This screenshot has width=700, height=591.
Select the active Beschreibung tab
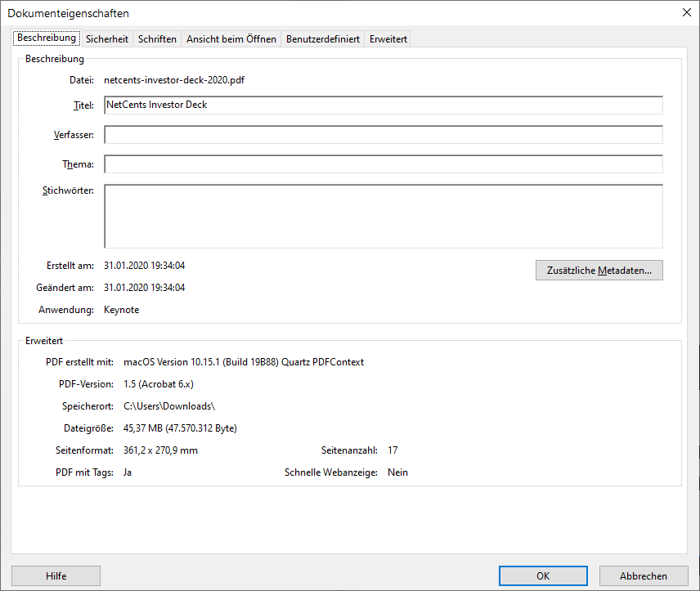(x=47, y=38)
